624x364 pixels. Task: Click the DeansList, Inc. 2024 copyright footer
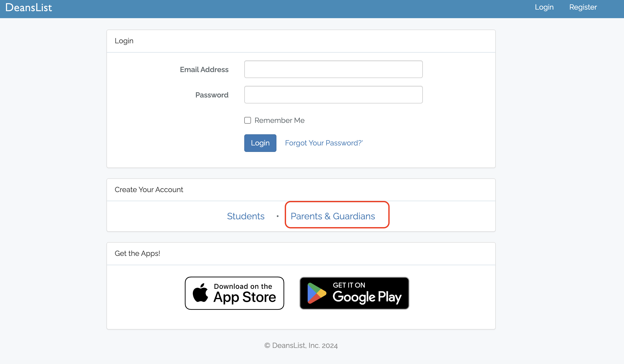[301, 345]
